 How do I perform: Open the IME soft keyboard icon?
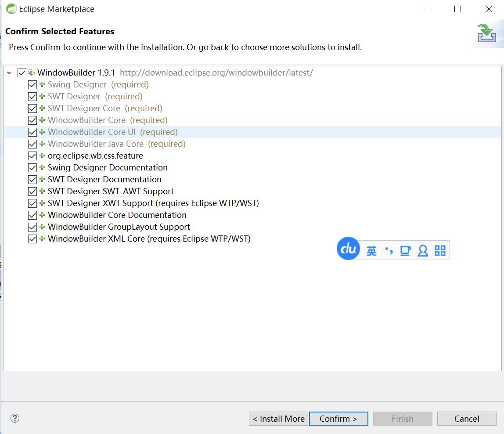(405, 251)
